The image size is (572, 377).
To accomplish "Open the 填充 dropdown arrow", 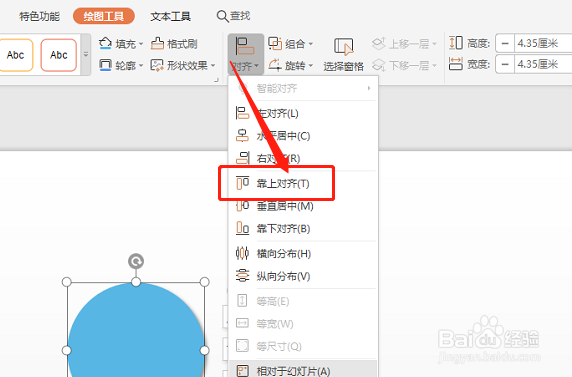I will [141, 44].
